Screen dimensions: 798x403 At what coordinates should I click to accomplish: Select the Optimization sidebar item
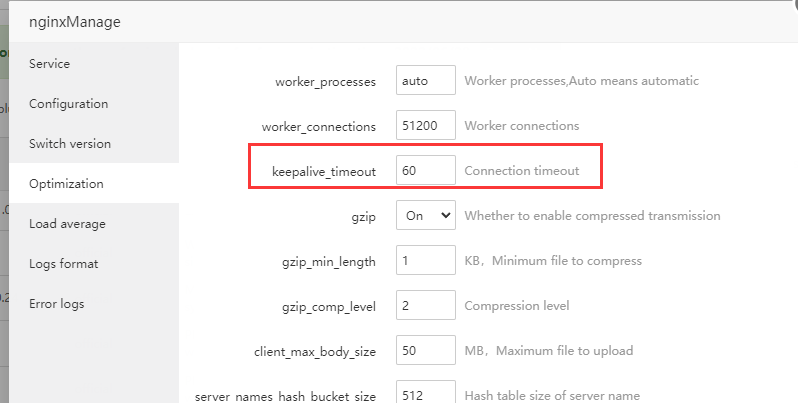point(66,184)
